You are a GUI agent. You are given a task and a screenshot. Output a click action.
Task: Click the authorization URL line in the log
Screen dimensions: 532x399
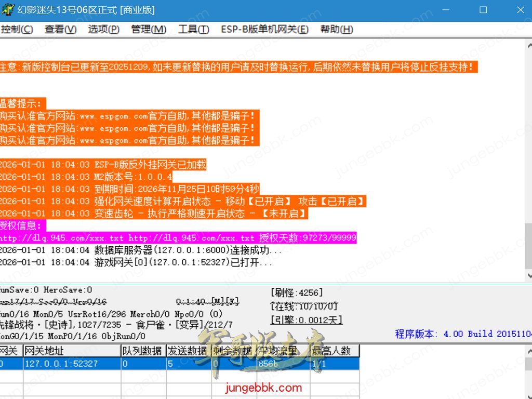[177, 238]
